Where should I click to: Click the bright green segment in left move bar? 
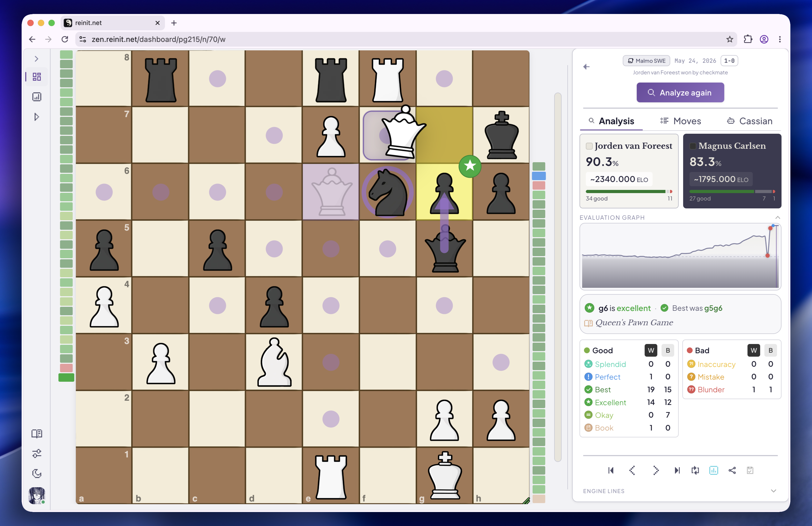pos(66,377)
